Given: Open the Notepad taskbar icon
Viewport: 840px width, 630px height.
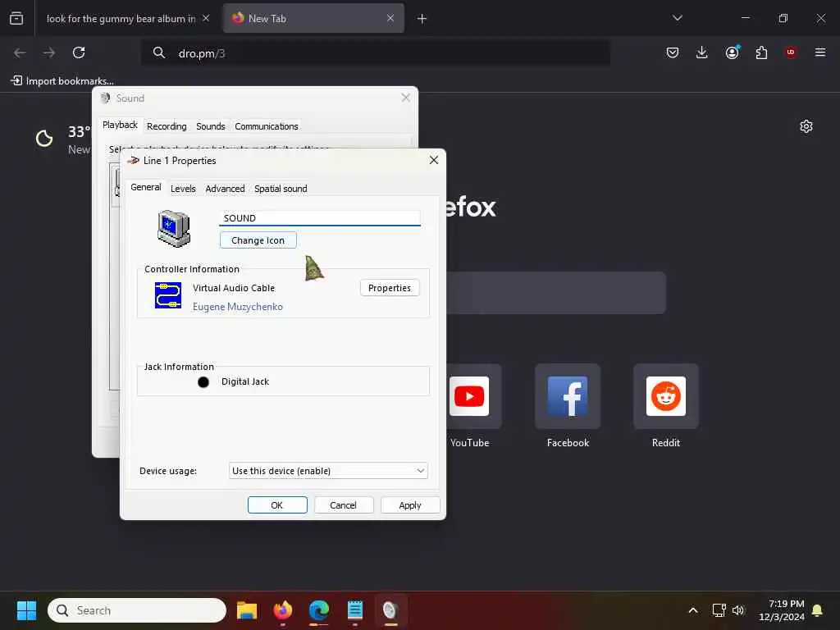Looking at the screenshot, I should (354, 610).
